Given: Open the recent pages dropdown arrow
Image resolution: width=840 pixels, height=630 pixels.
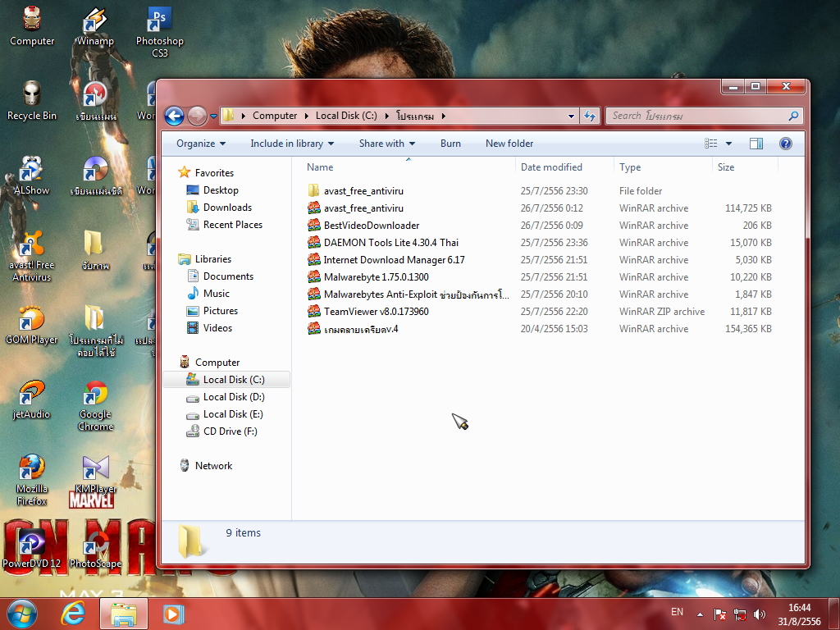Looking at the screenshot, I should point(213,116).
